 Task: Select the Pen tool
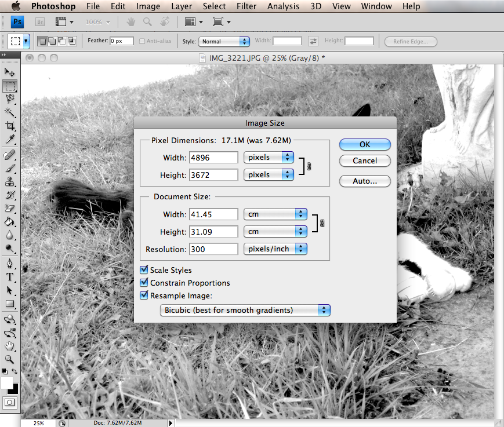10,264
